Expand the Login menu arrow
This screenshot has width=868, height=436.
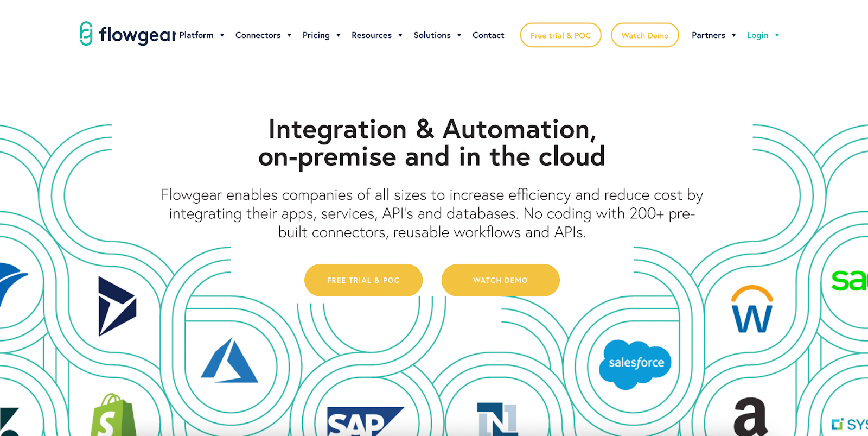pyautogui.click(x=777, y=35)
